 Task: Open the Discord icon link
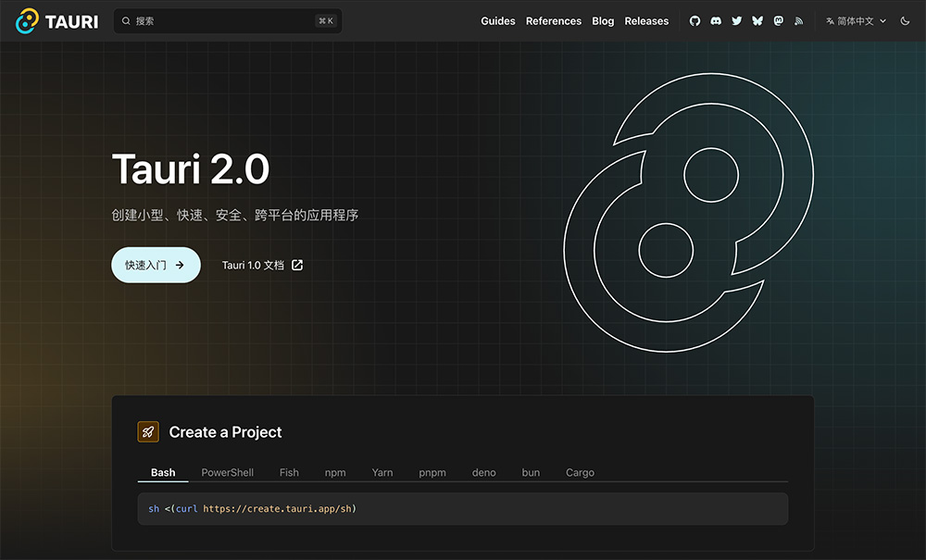[716, 20]
